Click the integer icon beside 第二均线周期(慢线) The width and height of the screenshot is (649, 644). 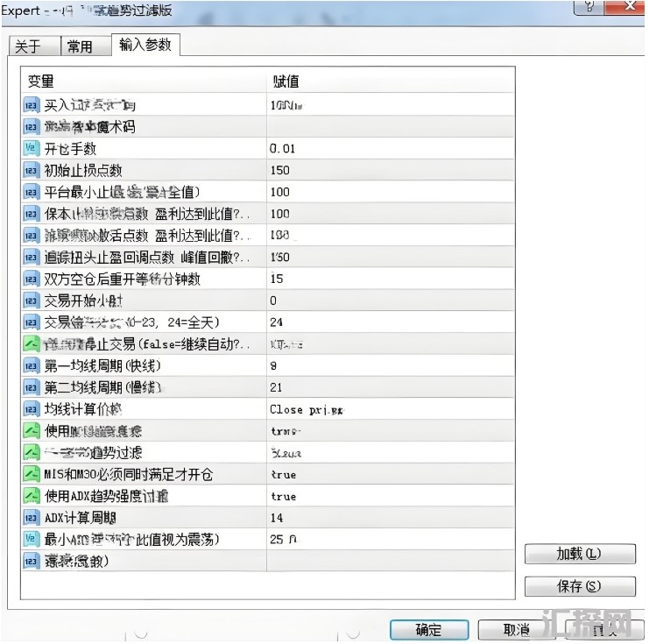[31, 387]
